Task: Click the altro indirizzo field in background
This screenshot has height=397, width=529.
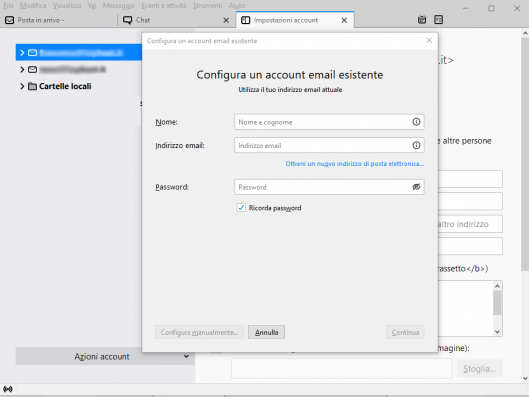Action: pyautogui.click(x=470, y=224)
